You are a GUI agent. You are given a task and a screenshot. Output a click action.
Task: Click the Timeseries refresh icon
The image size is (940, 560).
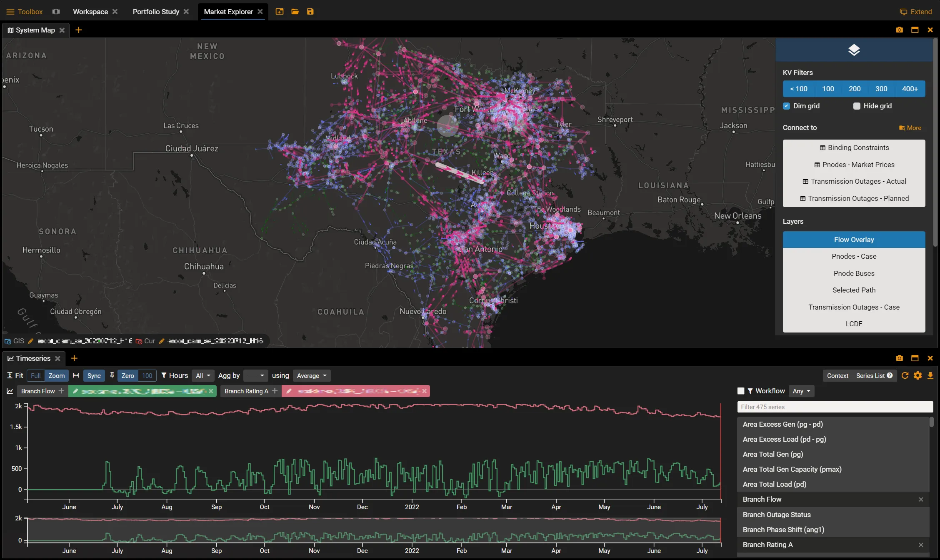tap(905, 375)
